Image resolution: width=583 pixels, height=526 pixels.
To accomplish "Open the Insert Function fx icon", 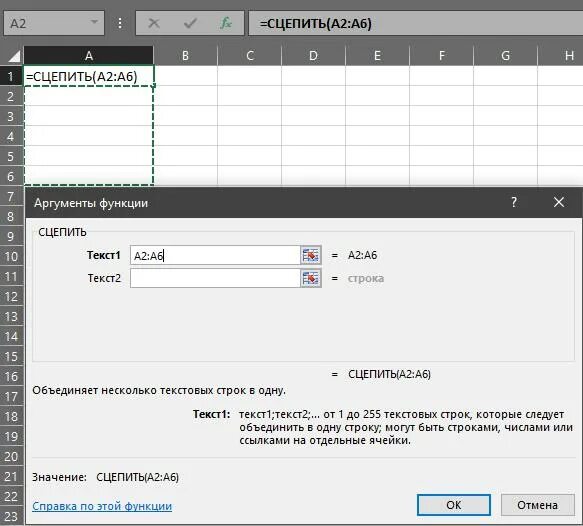I will [226, 23].
